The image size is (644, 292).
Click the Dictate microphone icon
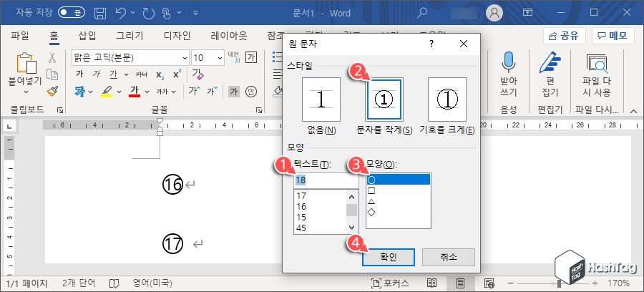pyautogui.click(x=509, y=63)
